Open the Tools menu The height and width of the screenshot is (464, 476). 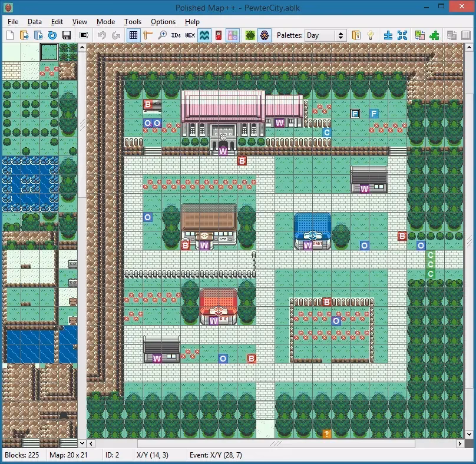[133, 22]
